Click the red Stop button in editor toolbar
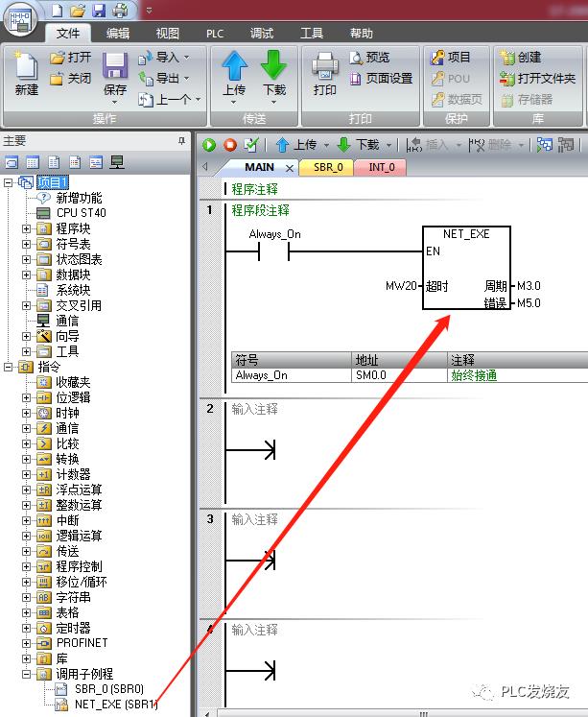Viewport: 588px width, 717px height. pyautogui.click(x=230, y=145)
